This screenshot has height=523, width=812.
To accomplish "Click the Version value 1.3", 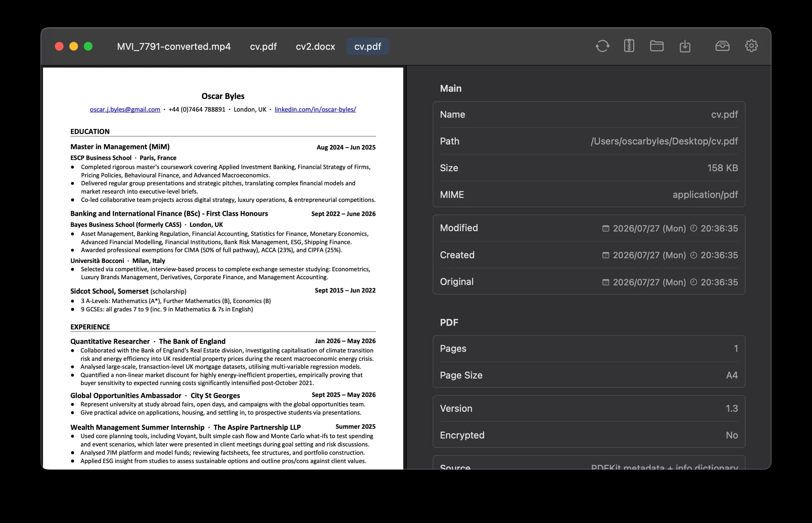I will point(732,409).
